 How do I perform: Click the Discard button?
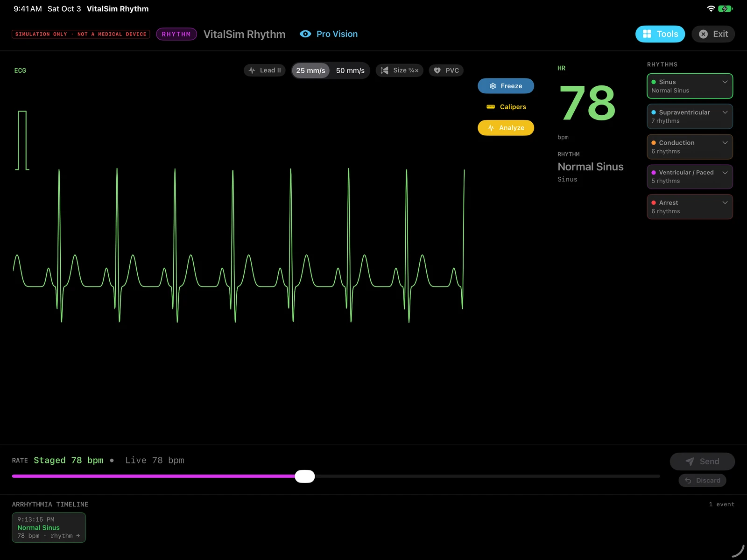click(702, 480)
